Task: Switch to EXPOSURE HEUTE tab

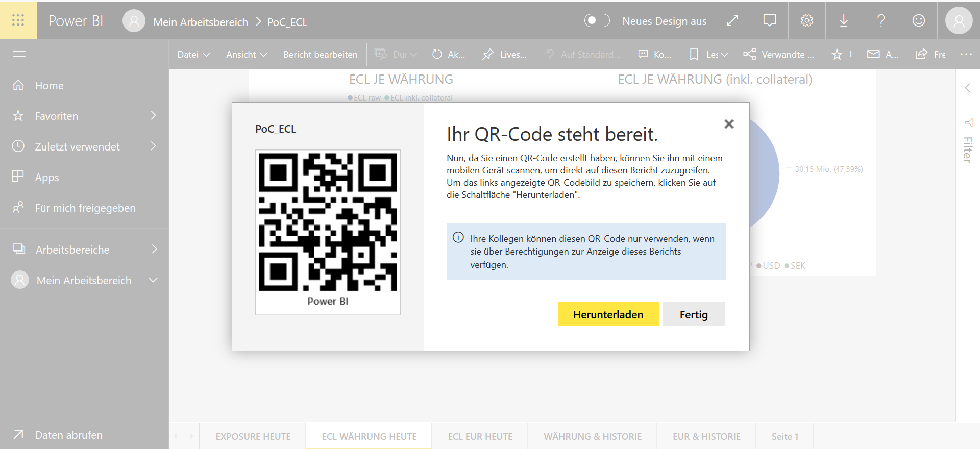Action: (253, 436)
